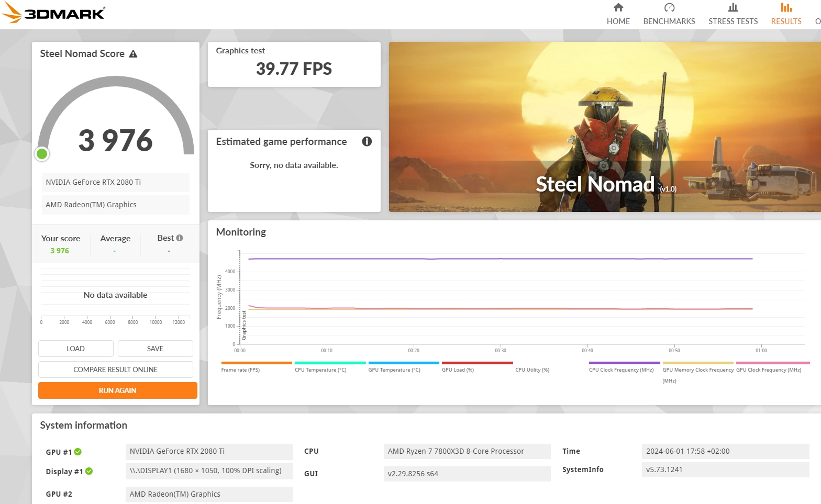The image size is (821, 504).
Task: Click the System information heading
Action: coord(84,425)
